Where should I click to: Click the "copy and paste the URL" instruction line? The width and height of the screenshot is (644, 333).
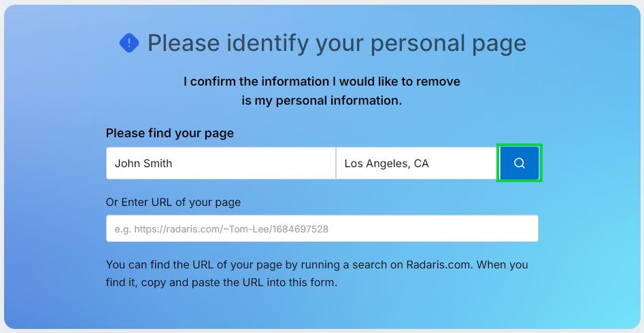[x=224, y=281]
